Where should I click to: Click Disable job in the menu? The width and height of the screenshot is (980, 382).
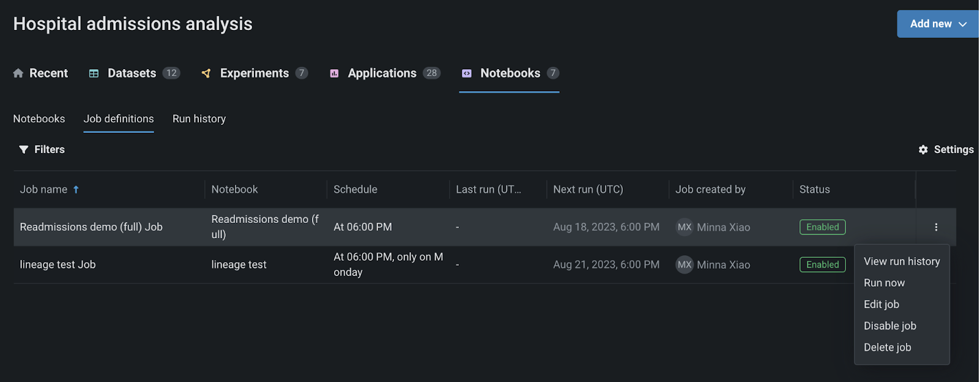(x=889, y=326)
